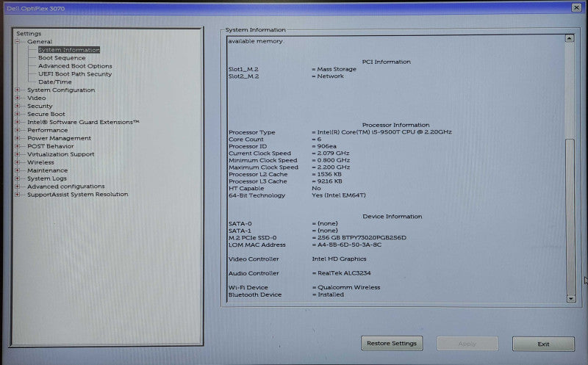Select the Performance category label

click(48, 130)
